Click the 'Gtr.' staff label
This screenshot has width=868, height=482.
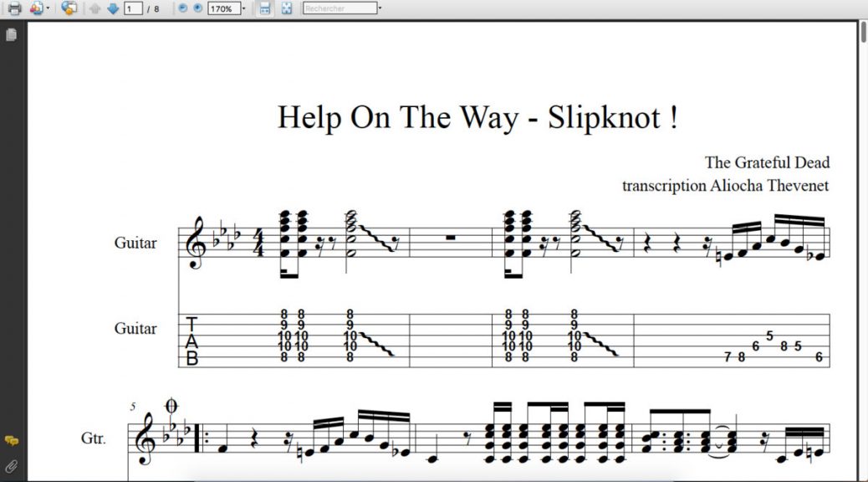tap(93, 438)
